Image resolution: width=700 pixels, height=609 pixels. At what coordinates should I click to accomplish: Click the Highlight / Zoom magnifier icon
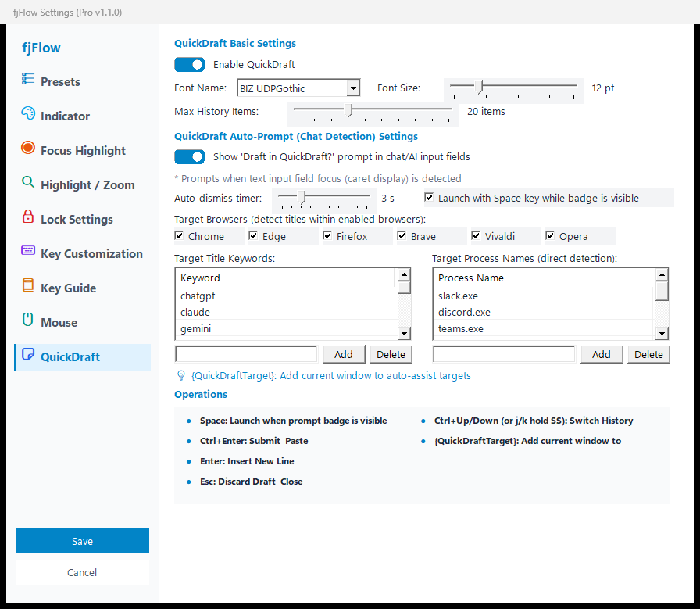click(x=27, y=182)
